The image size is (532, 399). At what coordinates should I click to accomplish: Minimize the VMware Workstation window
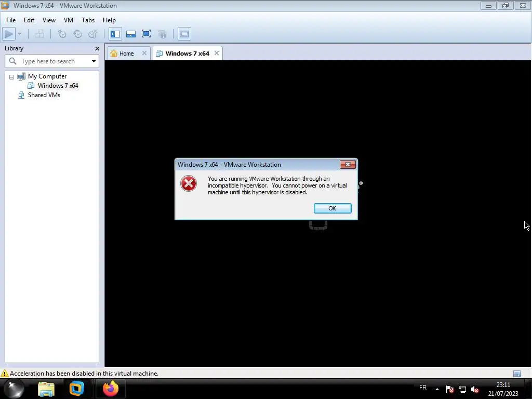[488, 5]
